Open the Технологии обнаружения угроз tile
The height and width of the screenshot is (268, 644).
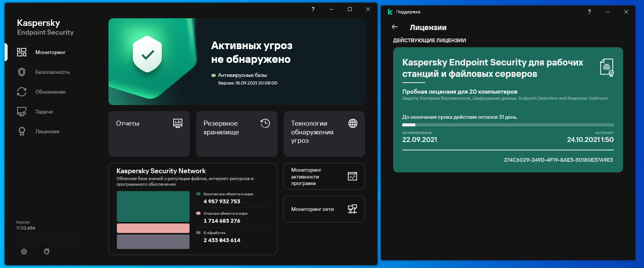pyautogui.click(x=324, y=134)
